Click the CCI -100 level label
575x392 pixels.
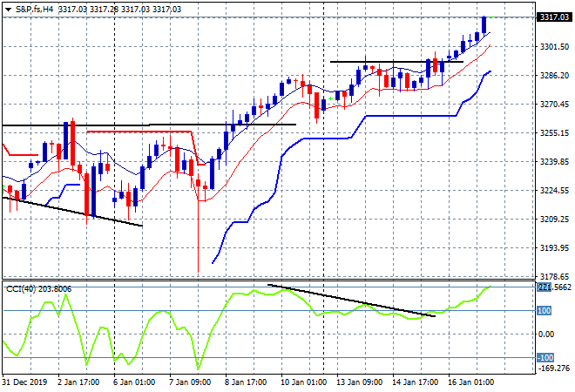coord(545,357)
